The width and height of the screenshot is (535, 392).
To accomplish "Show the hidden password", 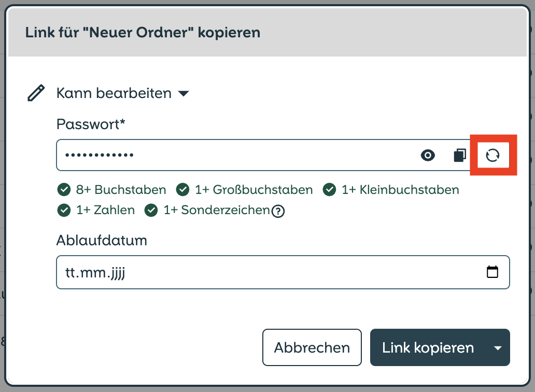I will [428, 155].
